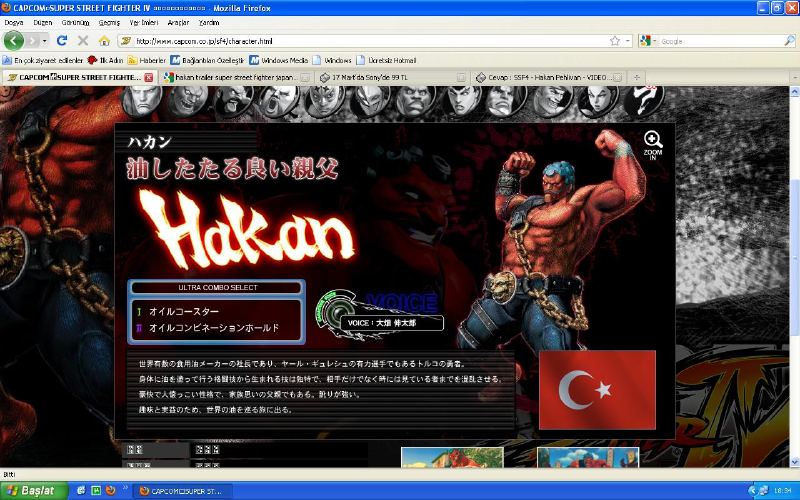
Task: Close the CAPCOM Super Street Fighter tab
Action: pos(148,78)
